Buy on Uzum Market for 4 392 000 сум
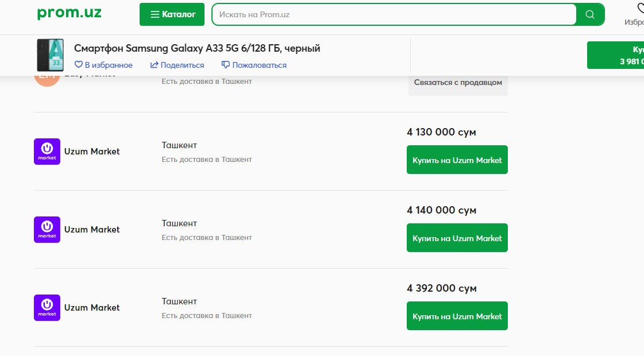 [x=457, y=316]
